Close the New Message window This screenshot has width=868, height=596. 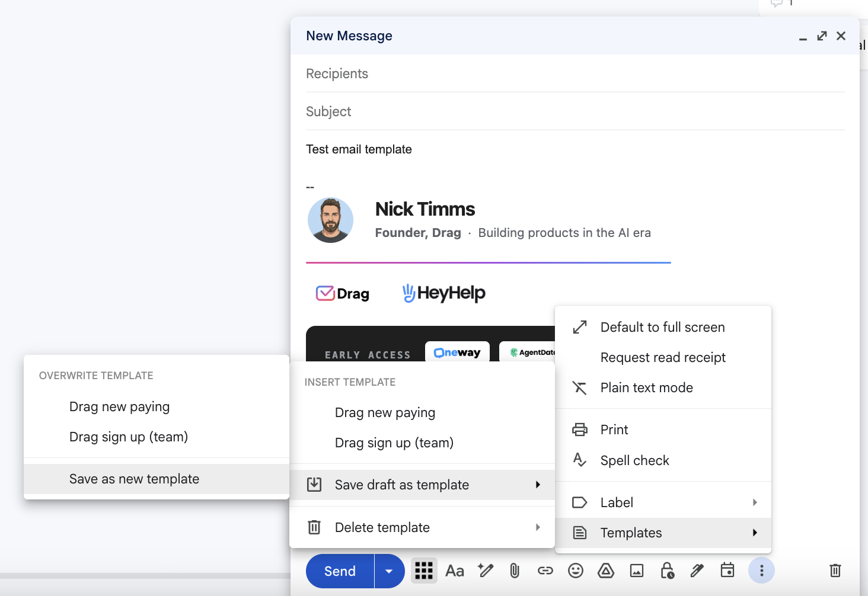click(x=841, y=36)
